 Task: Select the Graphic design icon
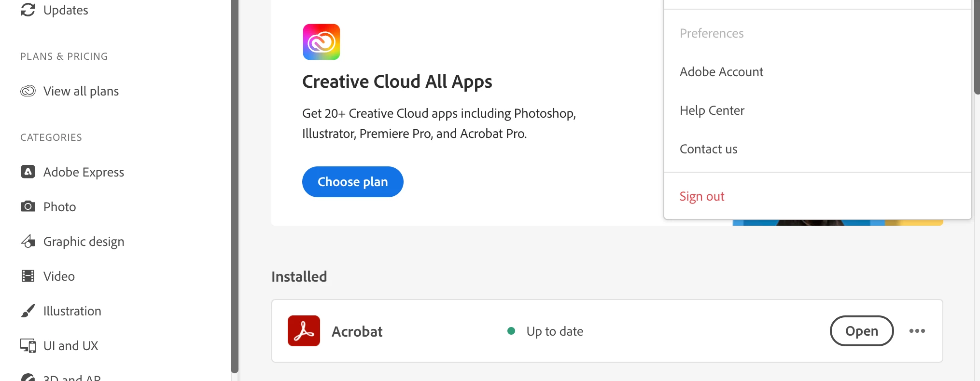point(28,241)
